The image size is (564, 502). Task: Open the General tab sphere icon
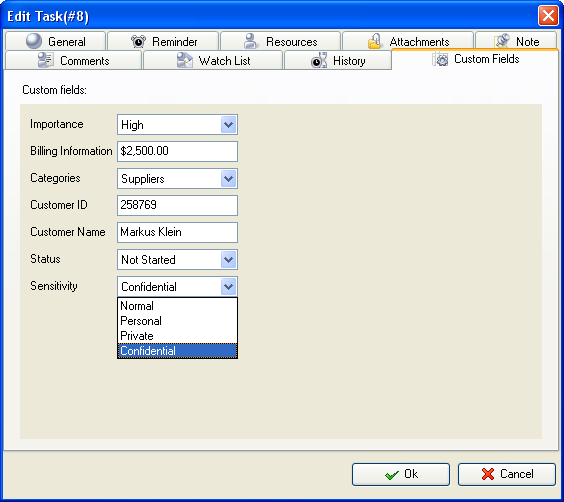tap(34, 41)
